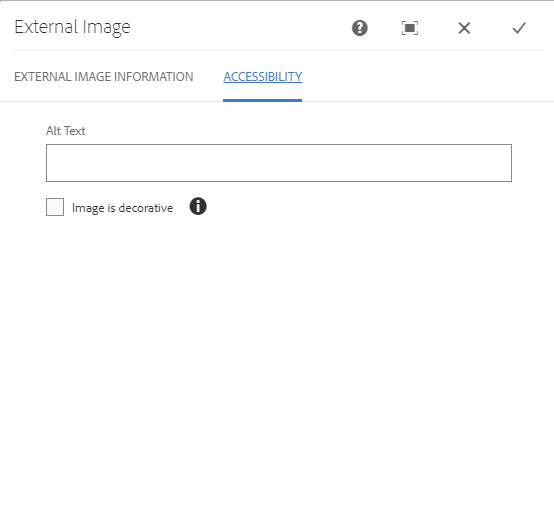The width and height of the screenshot is (554, 523).
Task: Expand dialog using the fullscreen icon
Action: coord(410,28)
